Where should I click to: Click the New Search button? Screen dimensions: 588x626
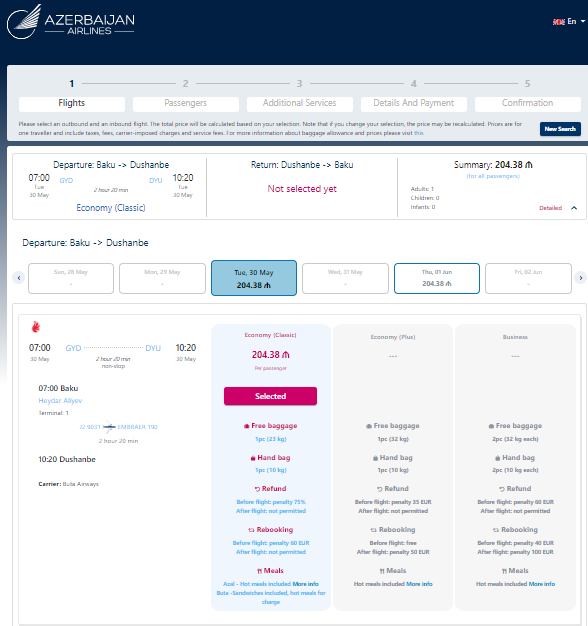[x=560, y=129]
